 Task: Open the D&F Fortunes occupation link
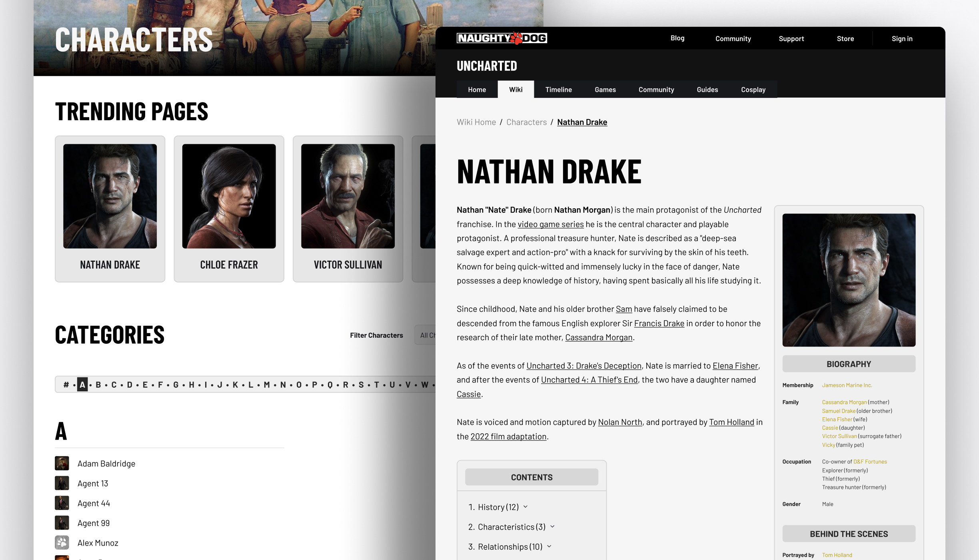870,462
